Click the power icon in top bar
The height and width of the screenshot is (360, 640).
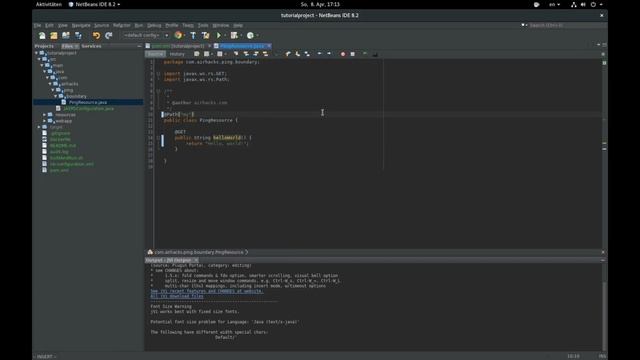593,4
